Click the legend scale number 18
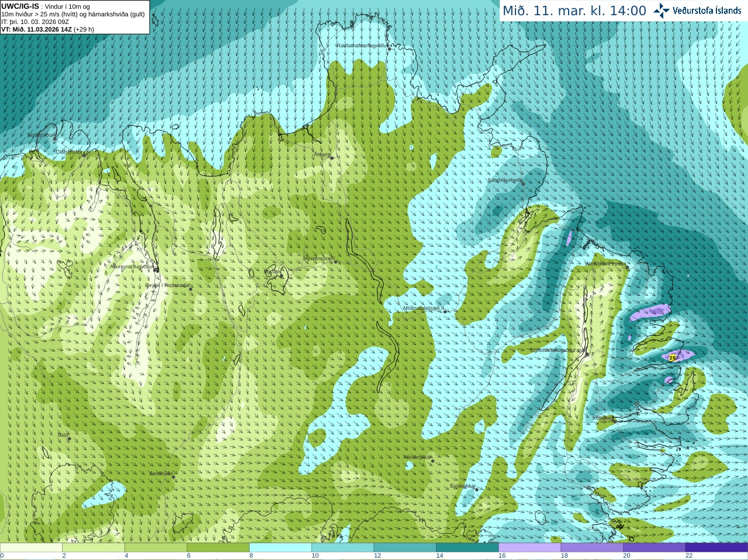The image size is (748, 560). [x=565, y=556]
